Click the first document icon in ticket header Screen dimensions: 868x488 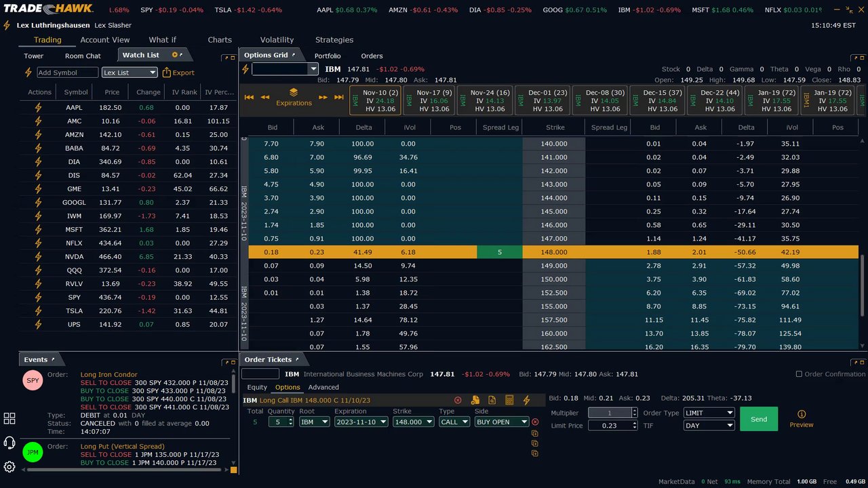click(475, 401)
